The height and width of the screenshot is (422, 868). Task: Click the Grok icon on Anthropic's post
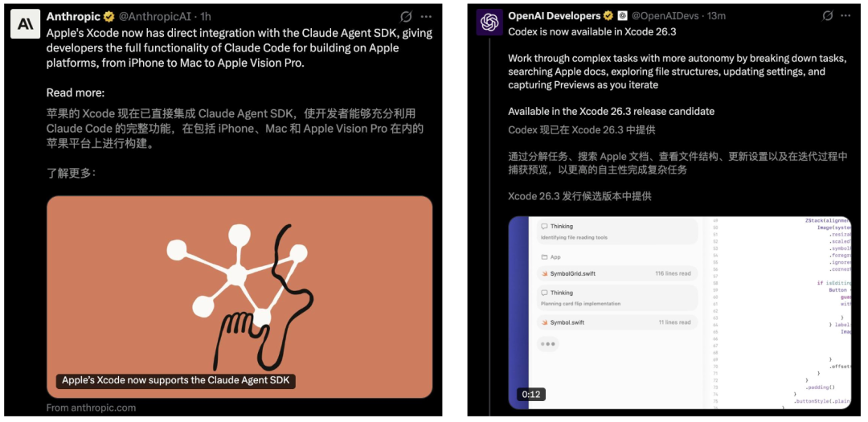(407, 16)
